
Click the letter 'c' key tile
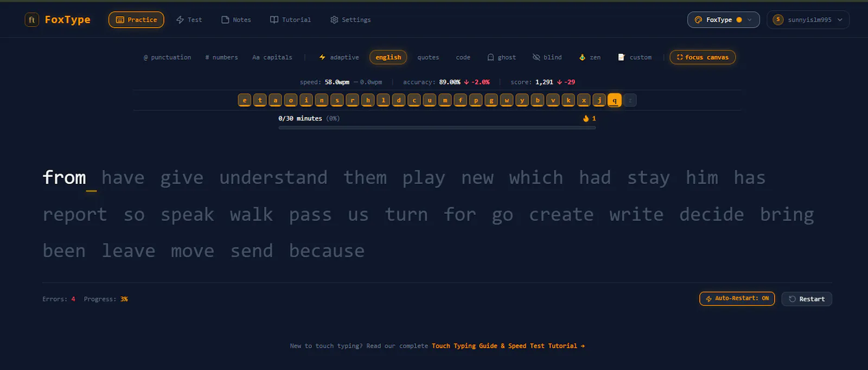414,100
